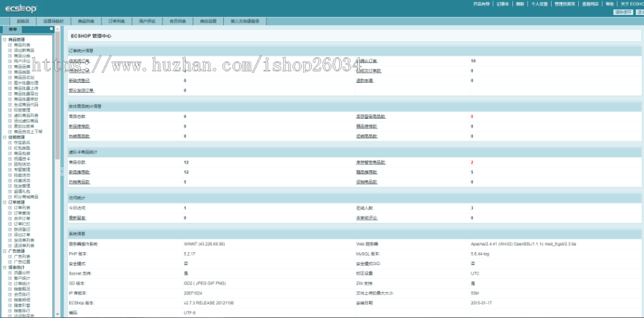
Task: Open the 设置导航栏 tab
Action: (54, 21)
